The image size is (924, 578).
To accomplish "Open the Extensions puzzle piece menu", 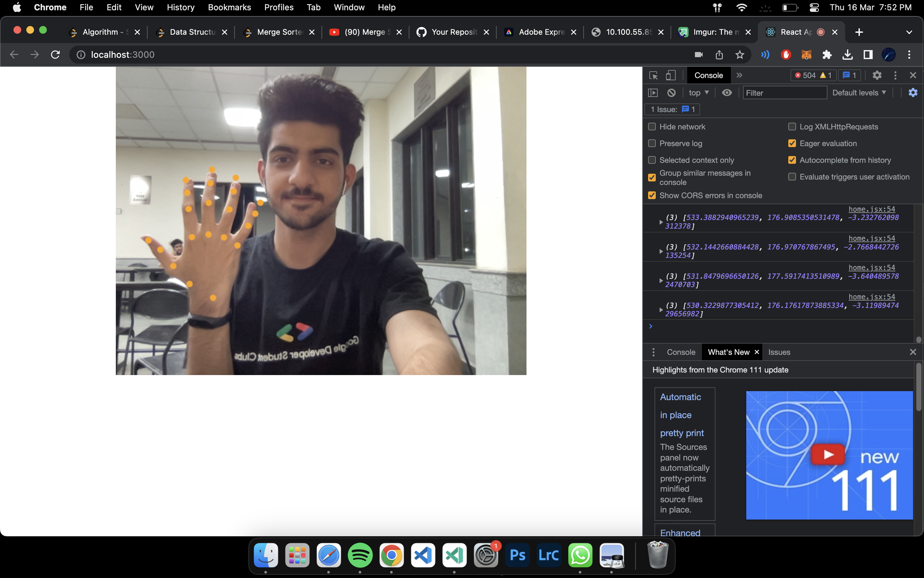I will (827, 55).
